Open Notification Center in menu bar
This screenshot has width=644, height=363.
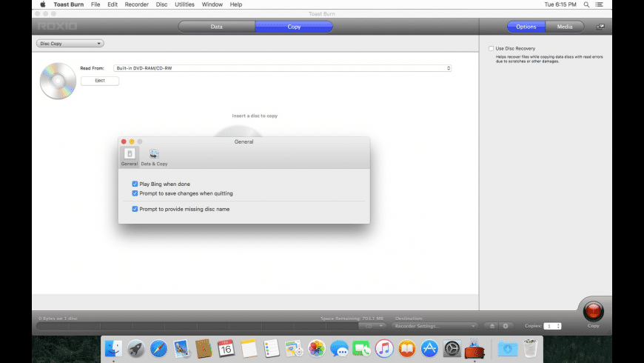coord(600,4)
